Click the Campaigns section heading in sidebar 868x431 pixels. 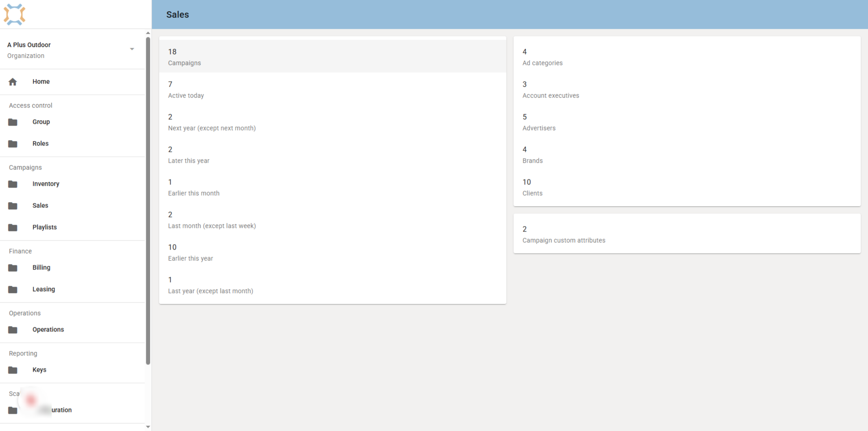(25, 167)
